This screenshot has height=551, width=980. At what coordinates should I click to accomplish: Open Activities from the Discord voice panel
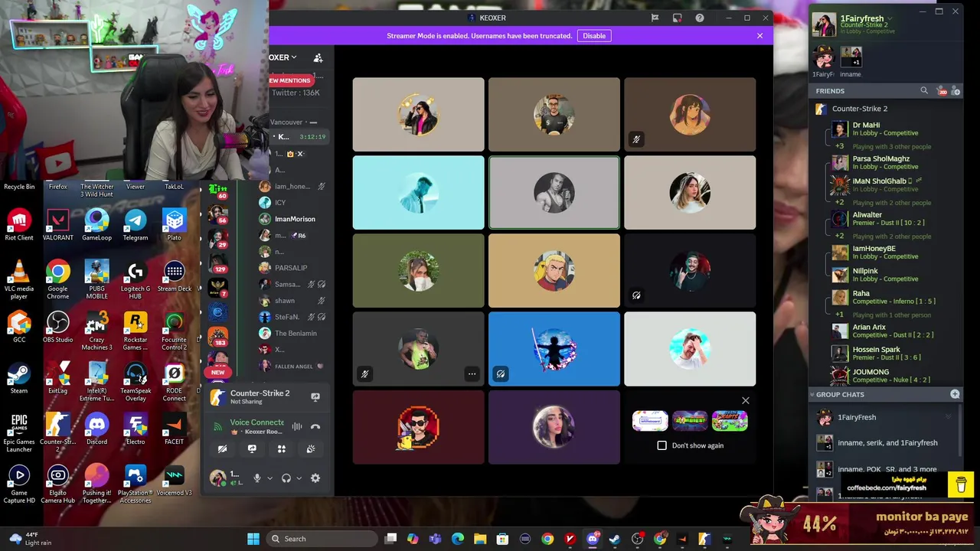pyautogui.click(x=281, y=449)
